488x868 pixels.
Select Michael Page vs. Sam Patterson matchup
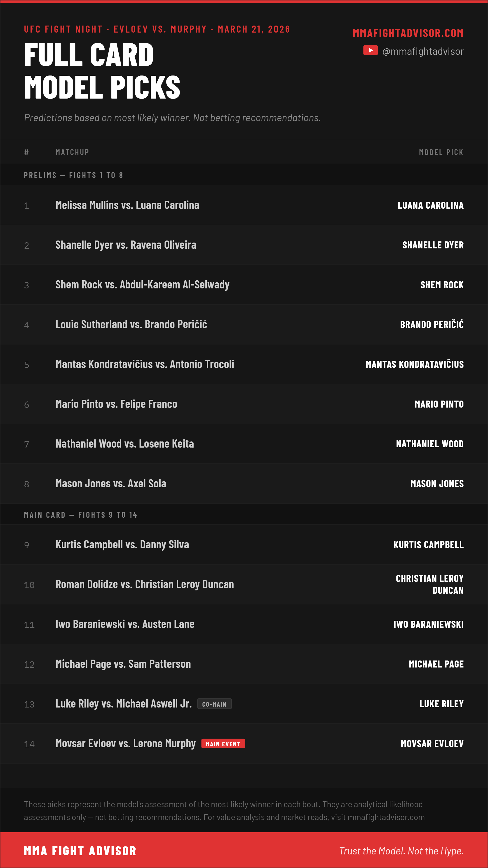123,664
